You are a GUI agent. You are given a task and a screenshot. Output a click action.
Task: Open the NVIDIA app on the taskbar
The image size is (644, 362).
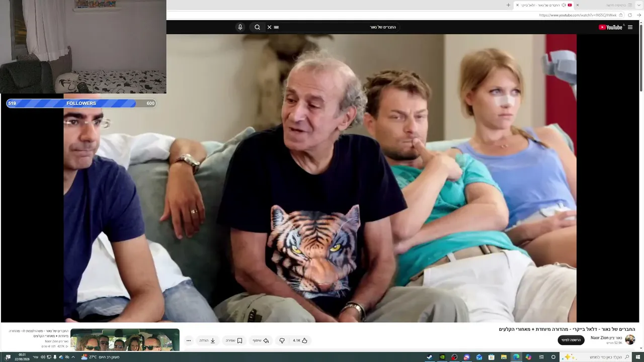(x=442, y=357)
